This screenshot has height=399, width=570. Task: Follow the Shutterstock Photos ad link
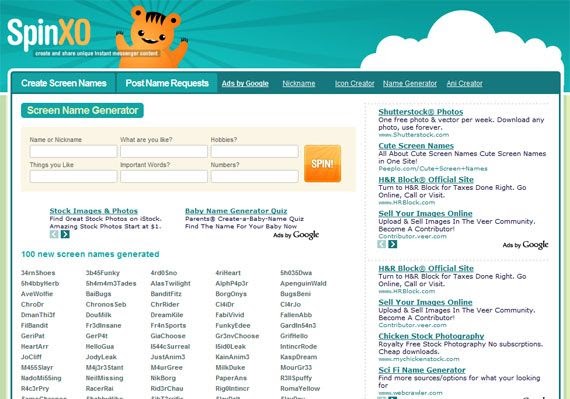tap(421, 112)
